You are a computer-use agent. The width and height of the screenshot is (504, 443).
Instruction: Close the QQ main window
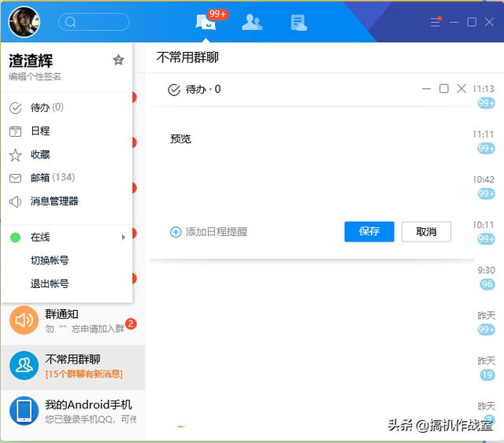tap(489, 22)
